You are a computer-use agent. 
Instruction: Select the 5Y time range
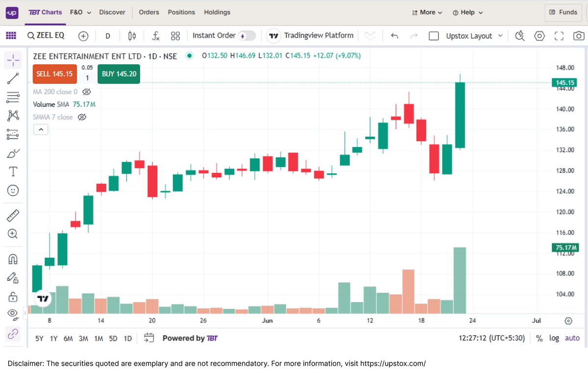click(39, 338)
